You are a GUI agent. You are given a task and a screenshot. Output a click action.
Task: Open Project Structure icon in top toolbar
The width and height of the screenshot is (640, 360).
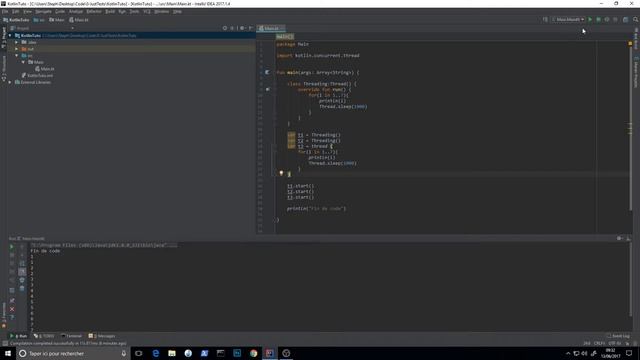click(x=625, y=20)
